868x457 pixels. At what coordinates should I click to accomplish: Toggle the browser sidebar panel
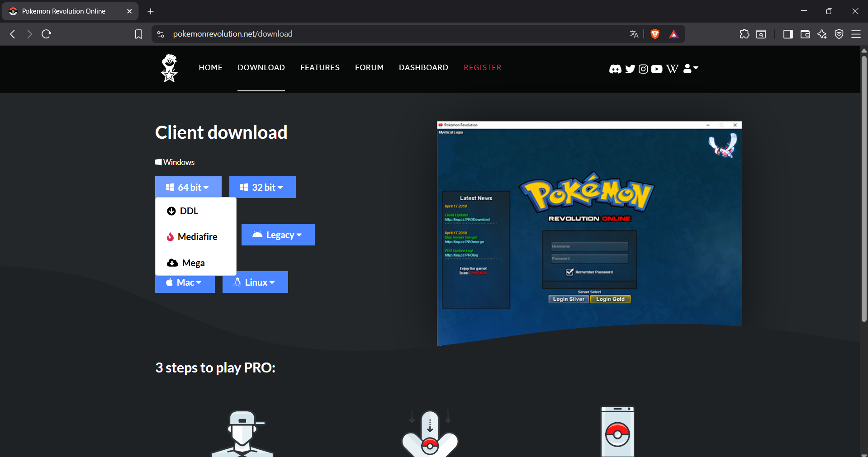click(x=787, y=34)
